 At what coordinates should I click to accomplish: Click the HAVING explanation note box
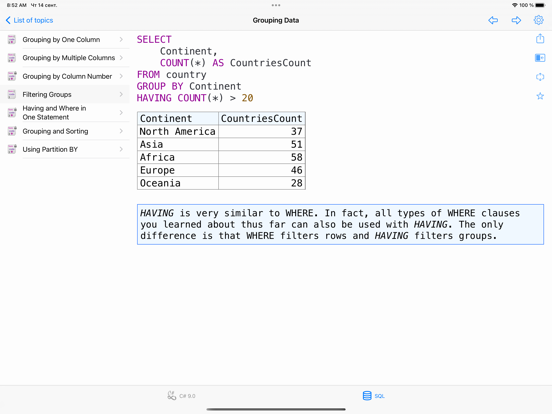pos(340,224)
